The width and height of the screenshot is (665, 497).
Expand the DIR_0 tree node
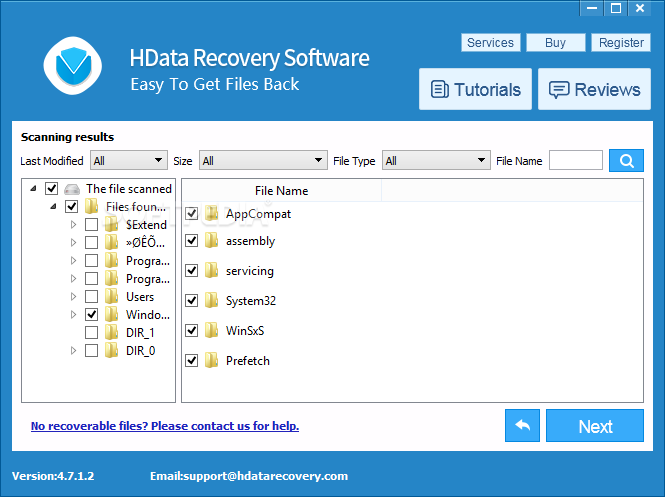click(73, 351)
